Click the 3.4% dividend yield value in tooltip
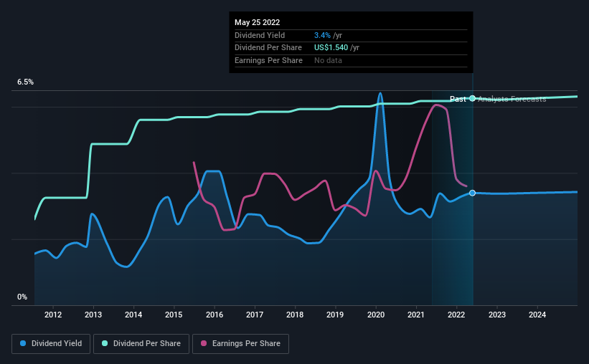 tap(322, 35)
